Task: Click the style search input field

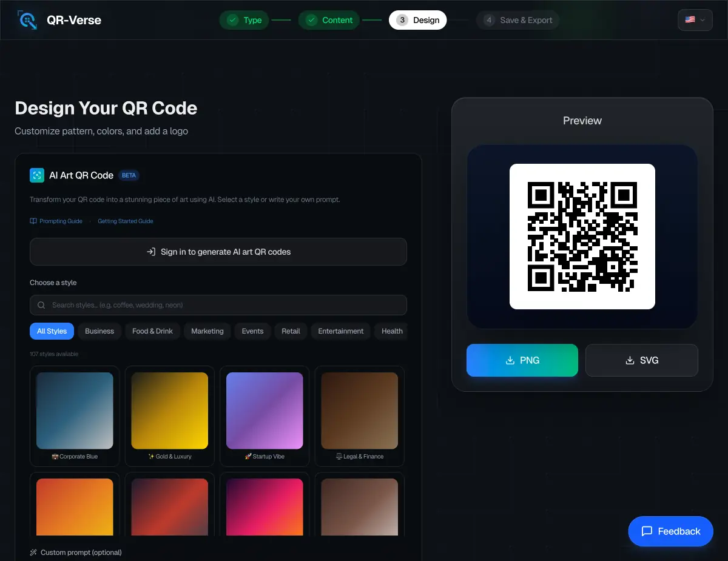Action: point(218,304)
